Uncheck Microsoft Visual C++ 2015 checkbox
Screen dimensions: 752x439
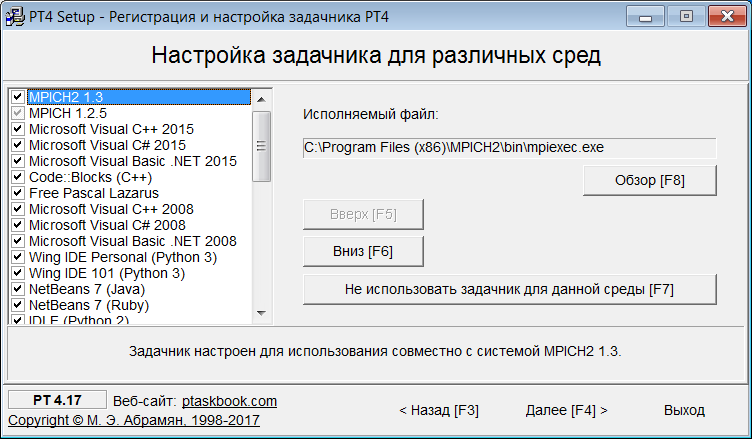click(x=18, y=129)
